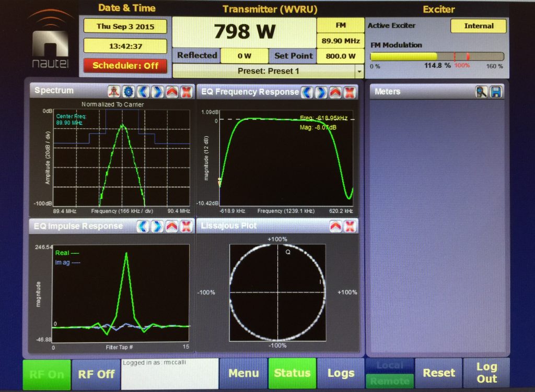535x392 pixels.
Task: Go to previous view in EQ Frequency Response
Action: point(307,92)
